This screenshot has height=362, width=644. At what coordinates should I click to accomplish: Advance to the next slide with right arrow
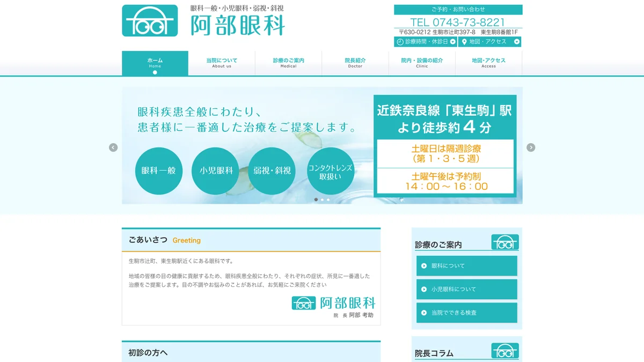click(531, 147)
